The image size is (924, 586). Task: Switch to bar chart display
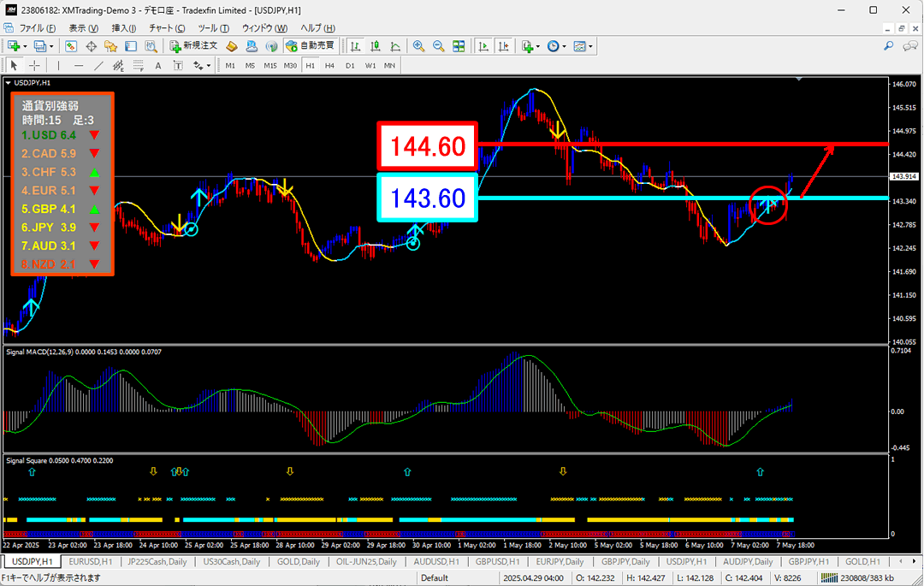(x=355, y=46)
